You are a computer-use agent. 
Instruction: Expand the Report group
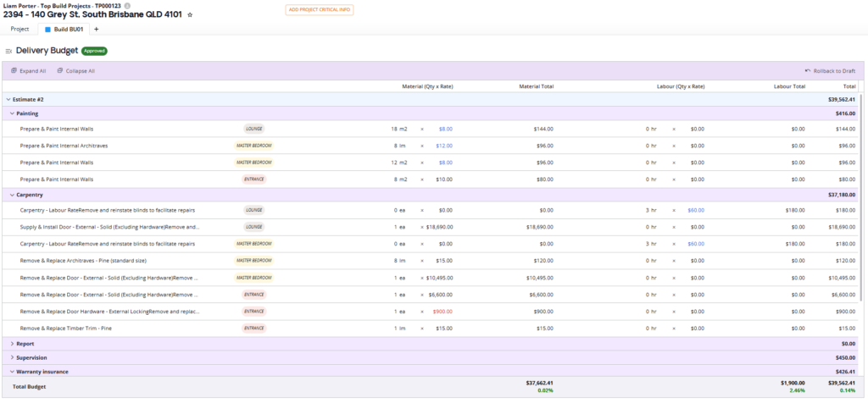click(12, 344)
